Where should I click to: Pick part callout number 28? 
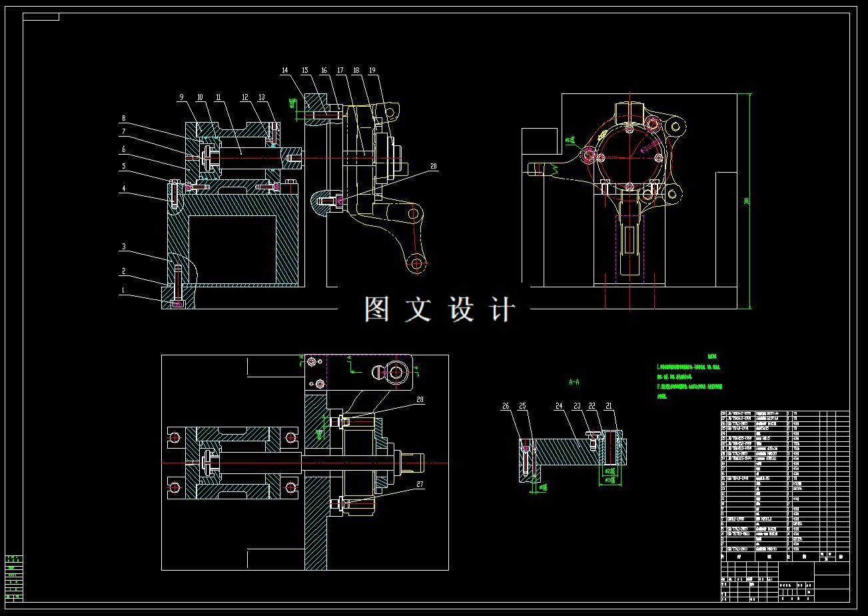point(420,400)
